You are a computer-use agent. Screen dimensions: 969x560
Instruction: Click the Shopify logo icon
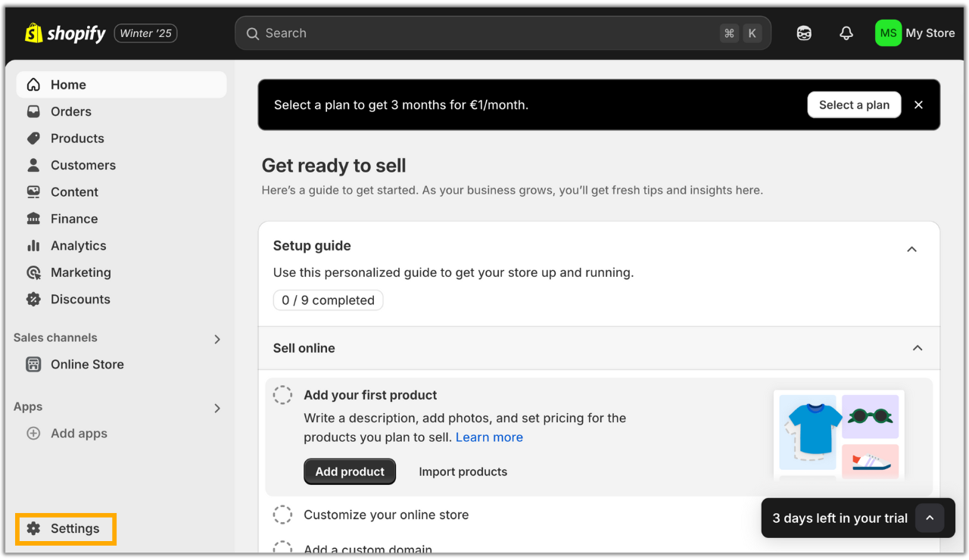pos(33,33)
